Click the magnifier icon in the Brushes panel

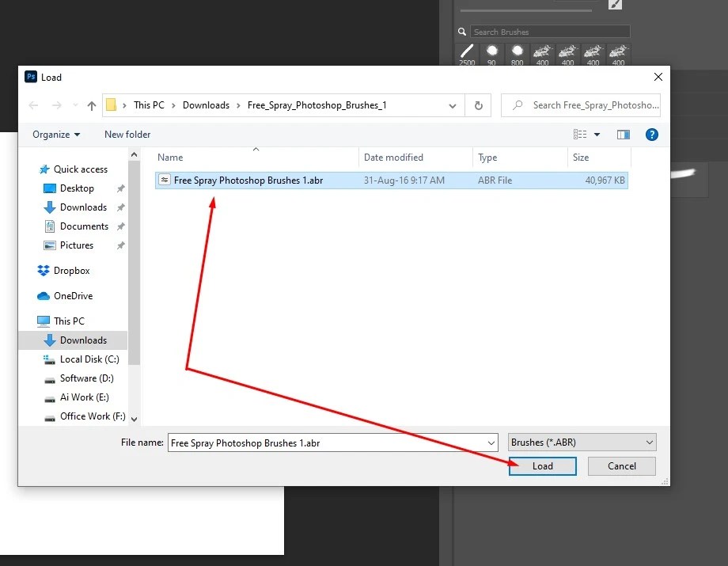coord(461,31)
